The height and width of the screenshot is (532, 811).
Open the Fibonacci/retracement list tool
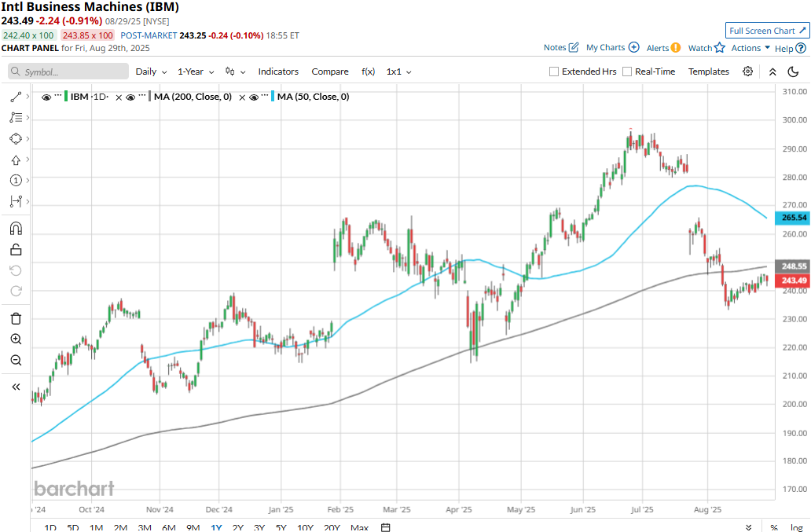pyautogui.click(x=16, y=118)
